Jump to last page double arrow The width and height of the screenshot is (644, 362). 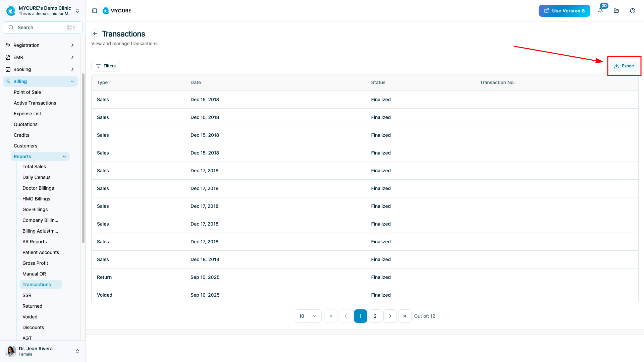(405, 316)
